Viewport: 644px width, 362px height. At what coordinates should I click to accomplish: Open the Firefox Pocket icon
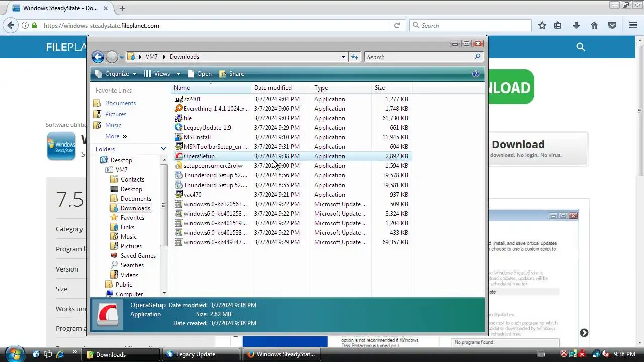coord(612,25)
